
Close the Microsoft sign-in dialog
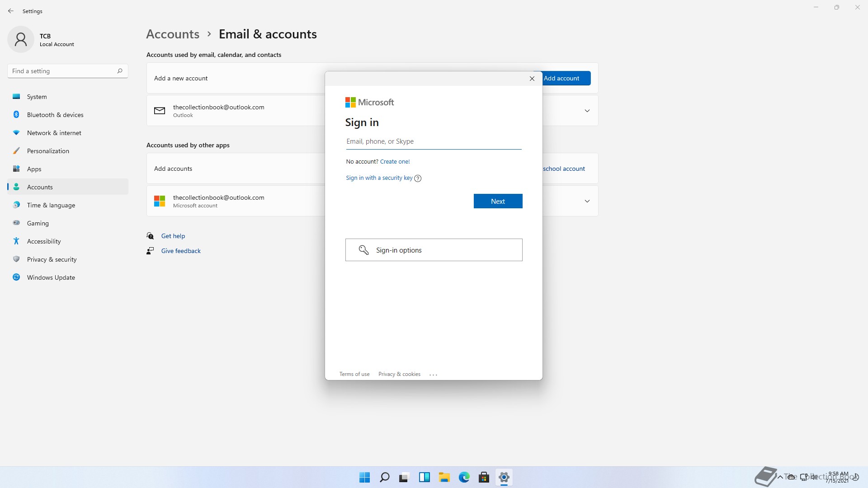click(x=532, y=79)
